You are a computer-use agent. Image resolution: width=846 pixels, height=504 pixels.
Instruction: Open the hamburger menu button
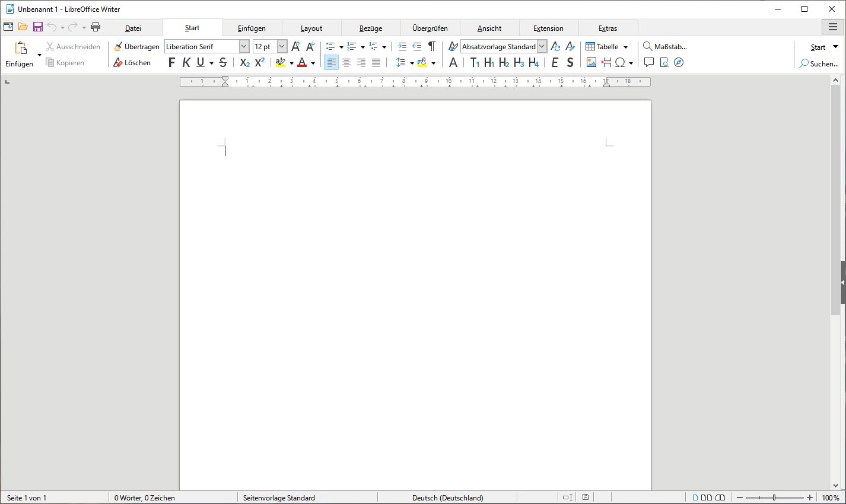[833, 27]
